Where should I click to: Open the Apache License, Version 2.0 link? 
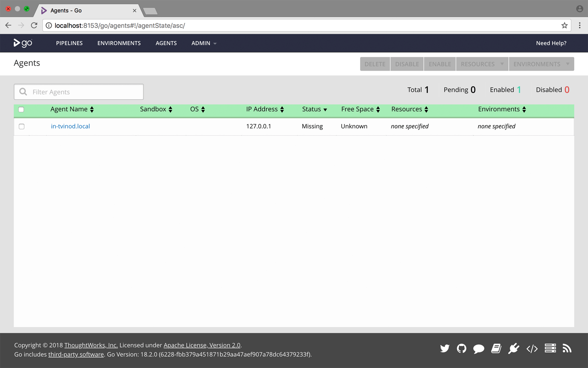click(x=202, y=345)
